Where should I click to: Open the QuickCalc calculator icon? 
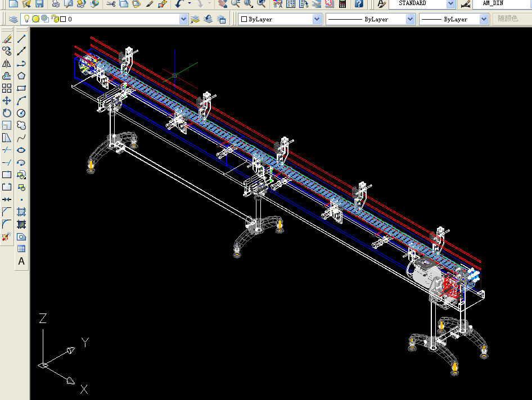[342, 3]
